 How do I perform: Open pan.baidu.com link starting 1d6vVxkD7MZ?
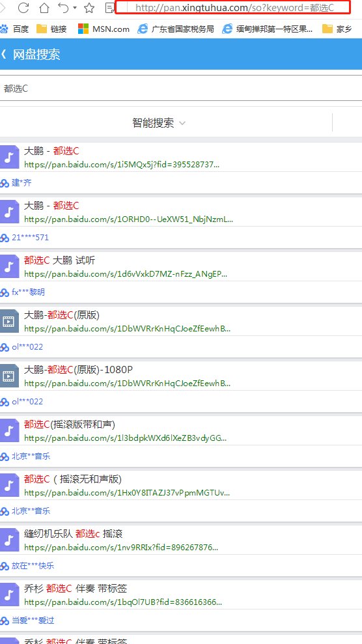[x=126, y=274]
